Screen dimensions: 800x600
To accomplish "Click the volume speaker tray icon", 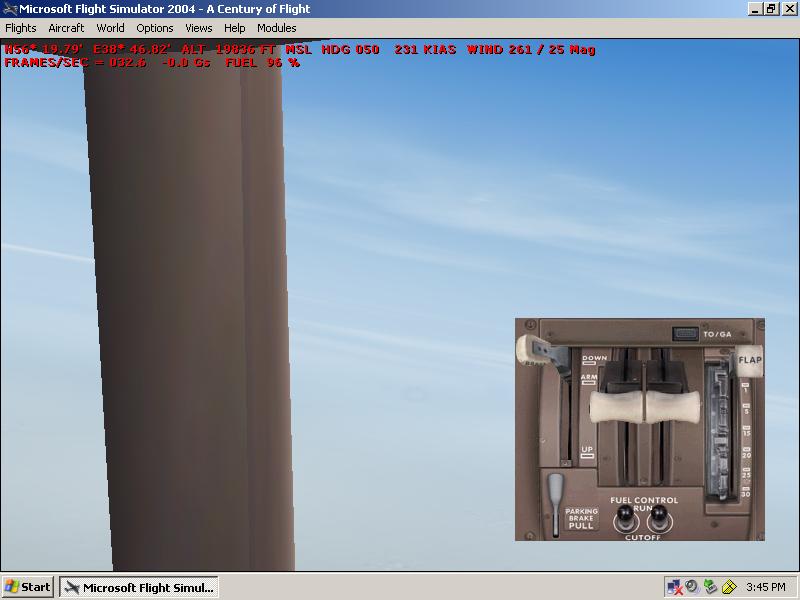I will (x=692, y=587).
